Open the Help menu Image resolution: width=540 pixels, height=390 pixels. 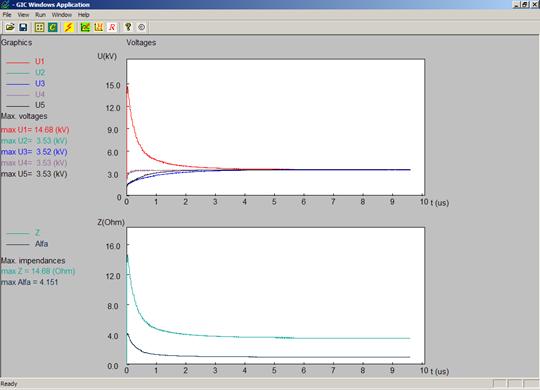tap(83, 15)
